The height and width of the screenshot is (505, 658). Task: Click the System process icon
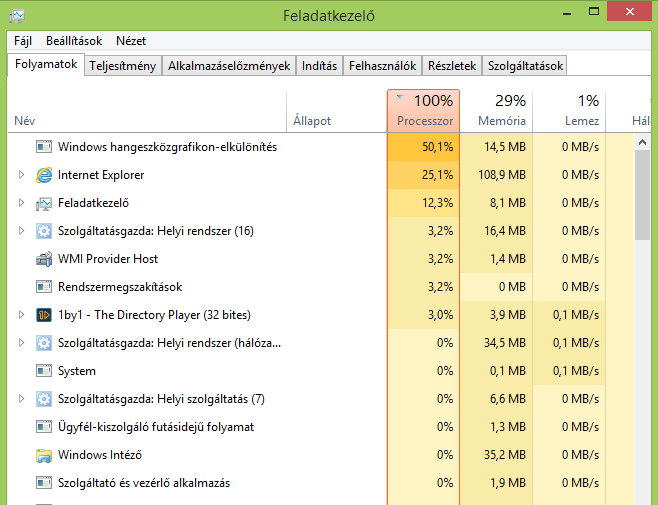click(x=44, y=371)
